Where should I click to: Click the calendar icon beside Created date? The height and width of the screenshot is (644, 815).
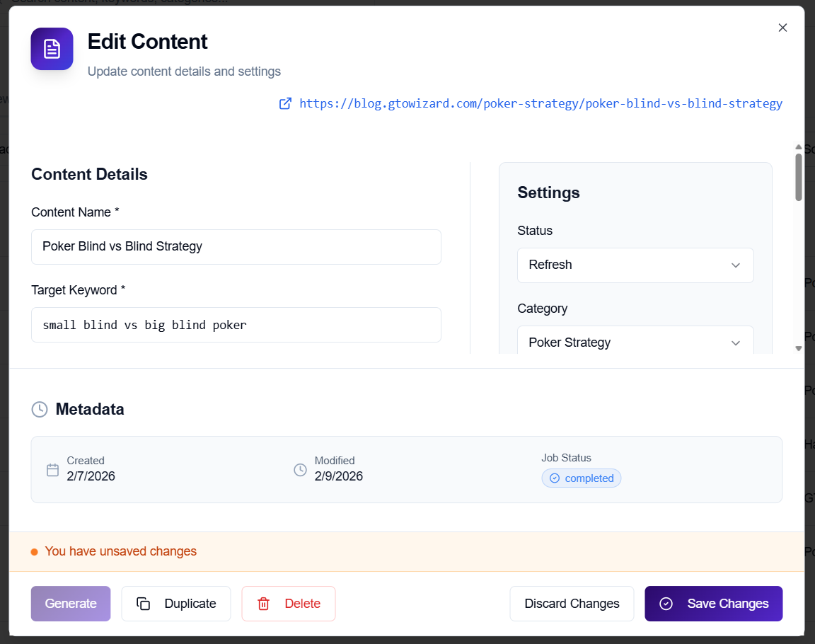(52, 469)
